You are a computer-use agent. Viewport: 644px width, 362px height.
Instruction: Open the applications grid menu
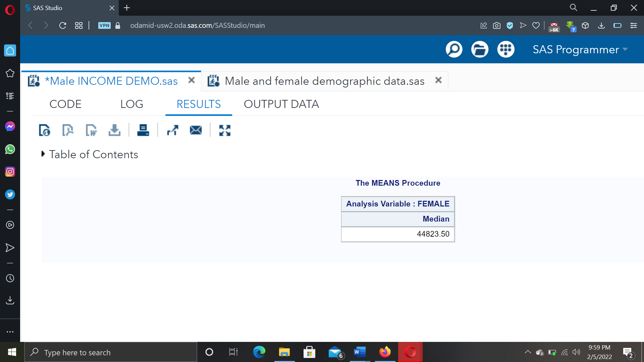click(x=505, y=49)
